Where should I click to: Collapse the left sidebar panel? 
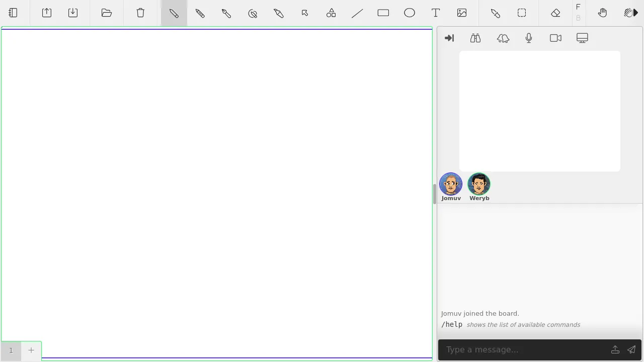[13, 13]
